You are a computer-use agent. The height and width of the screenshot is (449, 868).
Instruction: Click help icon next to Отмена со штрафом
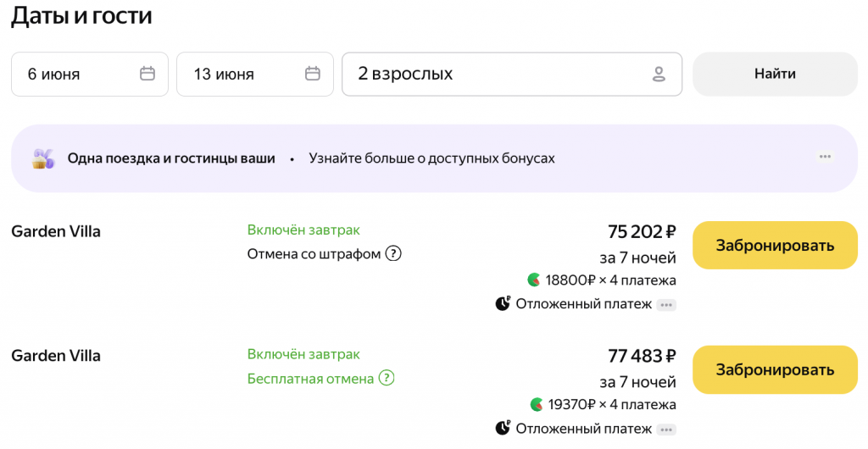393,254
